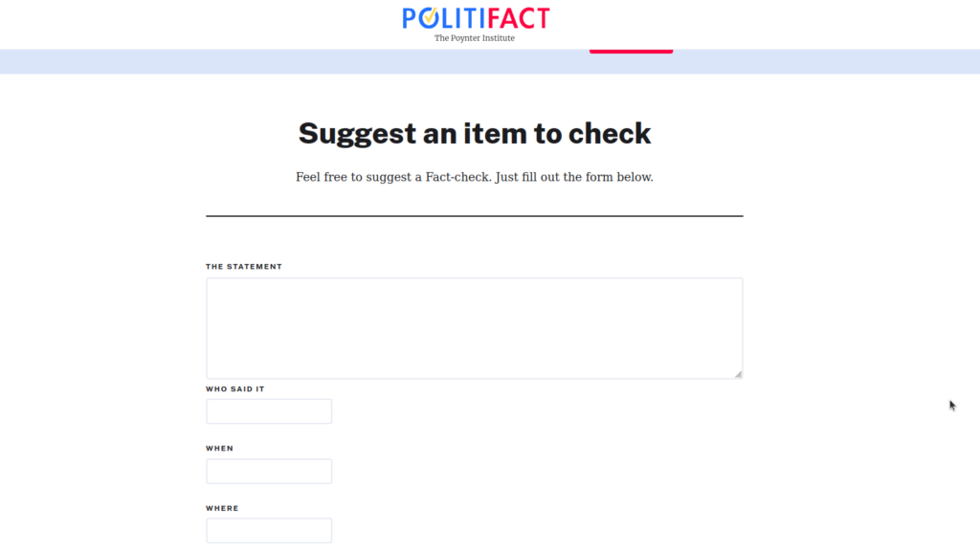Click the 'THE STATEMENT' form label
This screenshot has width=980, height=551.
point(244,266)
